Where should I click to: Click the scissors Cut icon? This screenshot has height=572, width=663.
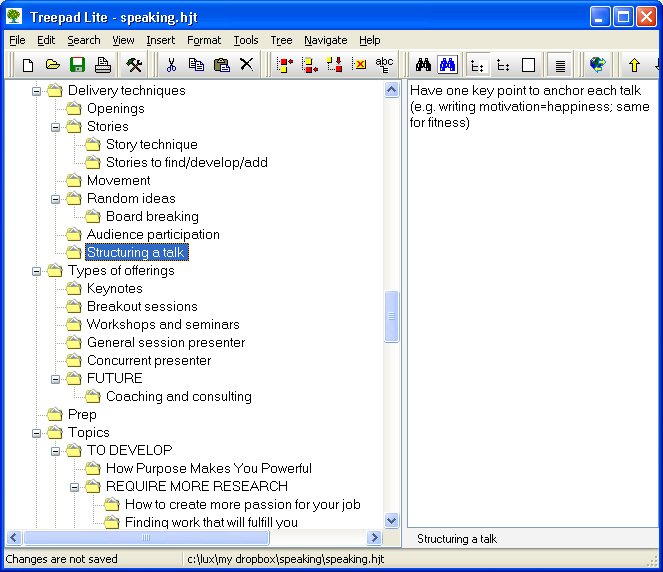pyautogui.click(x=171, y=65)
